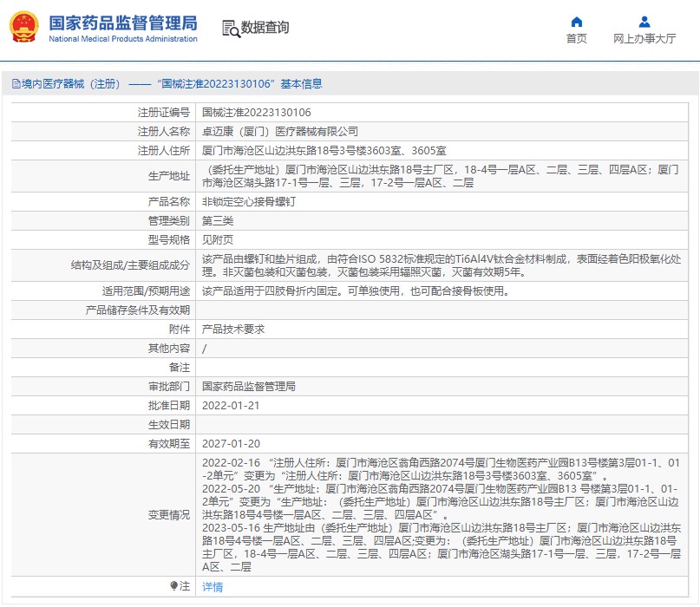Click the 首页 text label
The image size is (700, 607).
[577, 39]
